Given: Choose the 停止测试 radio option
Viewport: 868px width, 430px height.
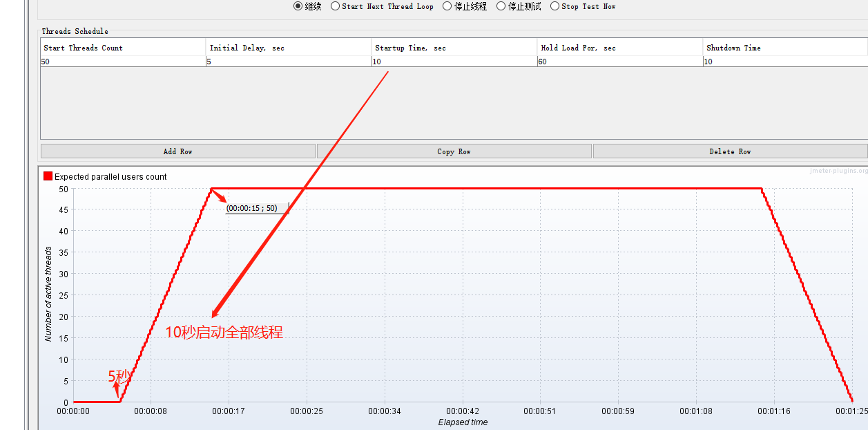Looking at the screenshot, I should 501,6.
